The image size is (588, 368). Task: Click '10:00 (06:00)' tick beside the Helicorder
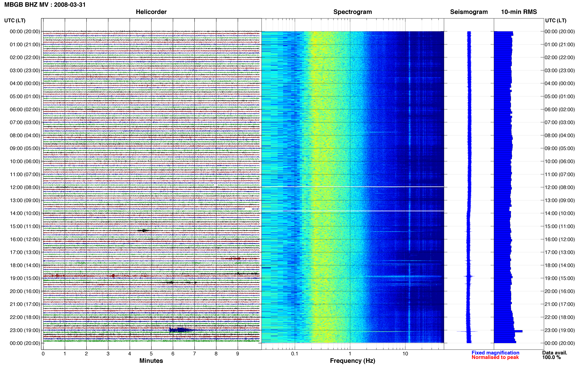(25, 161)
